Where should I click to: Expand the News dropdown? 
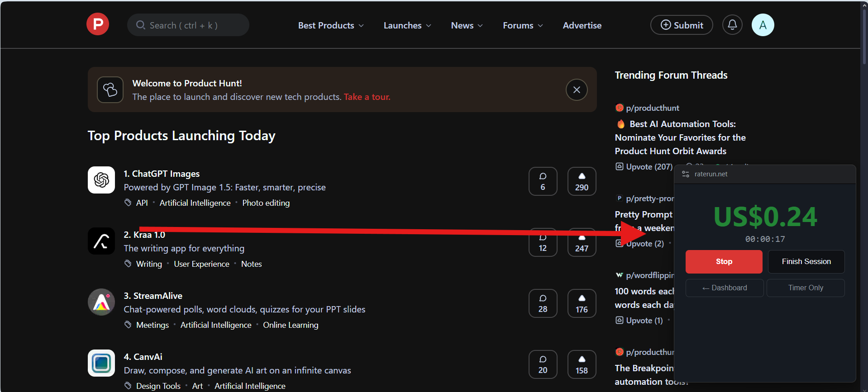[467, 25]
